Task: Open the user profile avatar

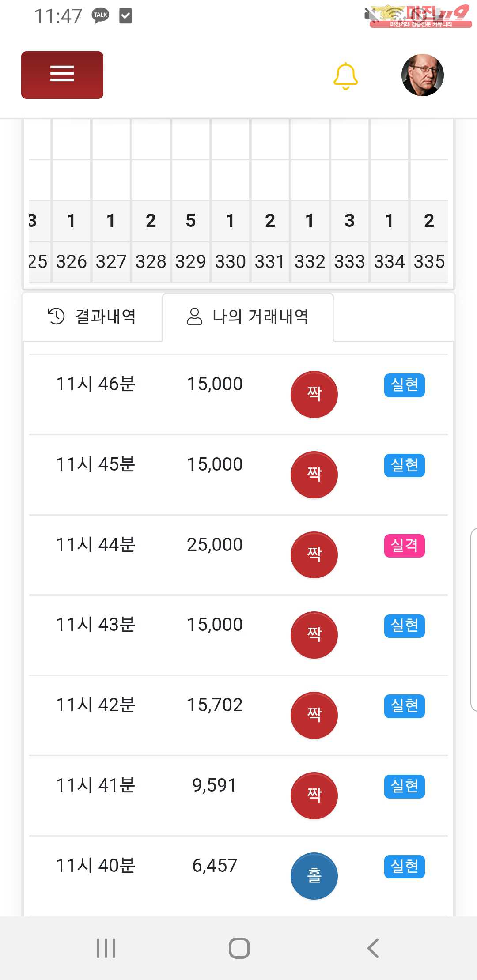Action: click(x=422, y=75)
